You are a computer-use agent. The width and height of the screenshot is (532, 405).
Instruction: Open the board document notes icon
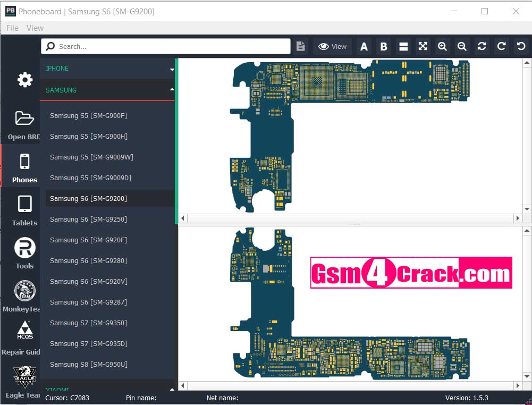[x=300, y=46]
